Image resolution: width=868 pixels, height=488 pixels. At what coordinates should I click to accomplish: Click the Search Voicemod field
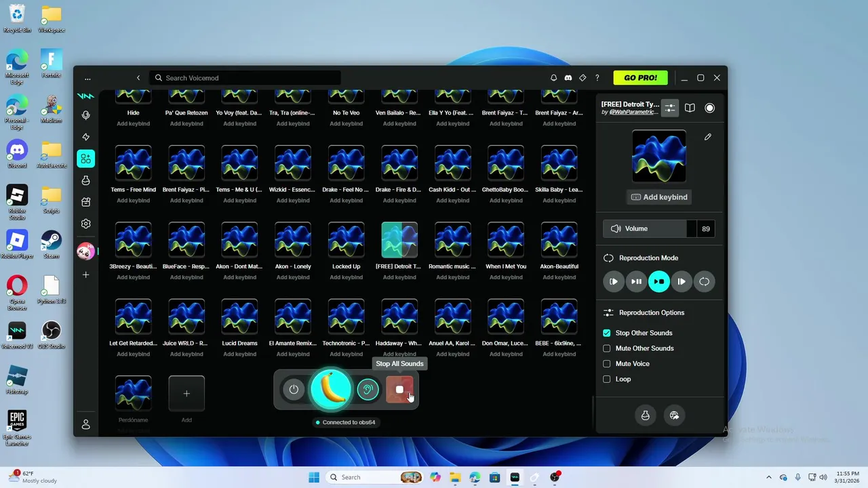click(245, 78)
